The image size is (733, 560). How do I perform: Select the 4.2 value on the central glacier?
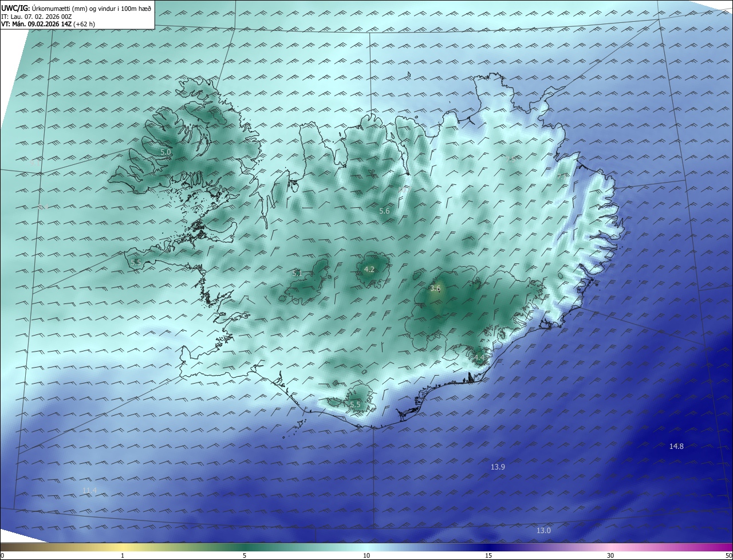coord(369,269)
